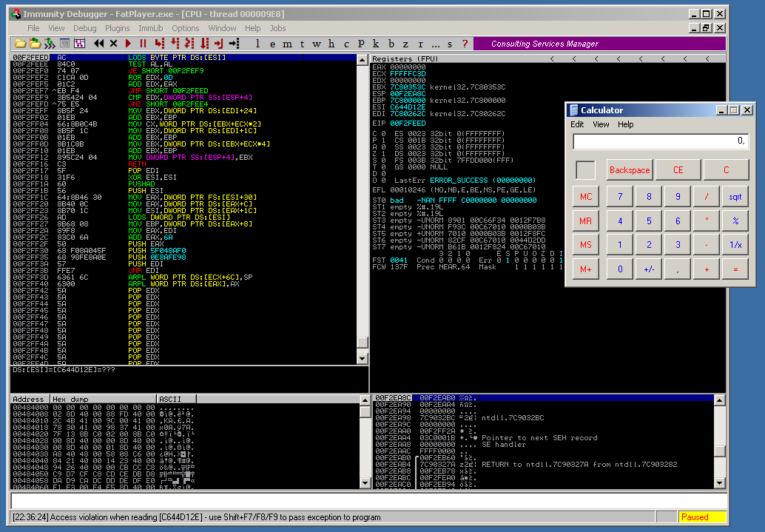The image size is (765, 532).
Task: Open the File menu in Immunity Debugger
Action: (33, 28)
